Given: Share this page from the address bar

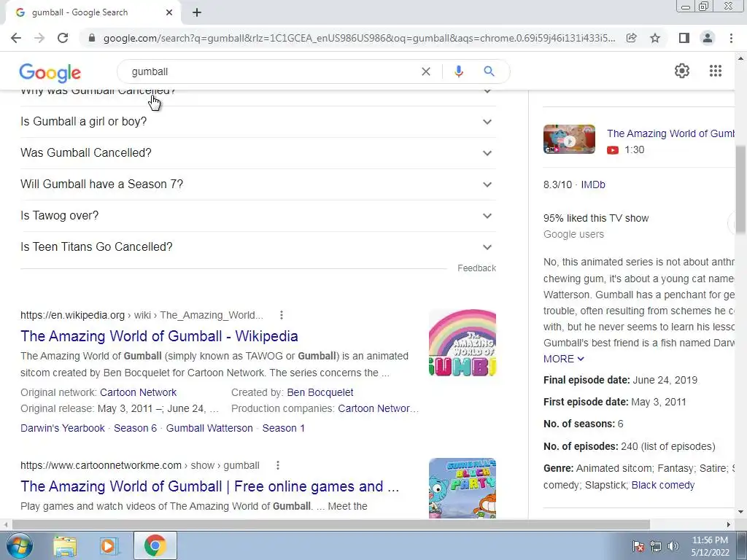Looking at the screenshot, I should (631, 38).
